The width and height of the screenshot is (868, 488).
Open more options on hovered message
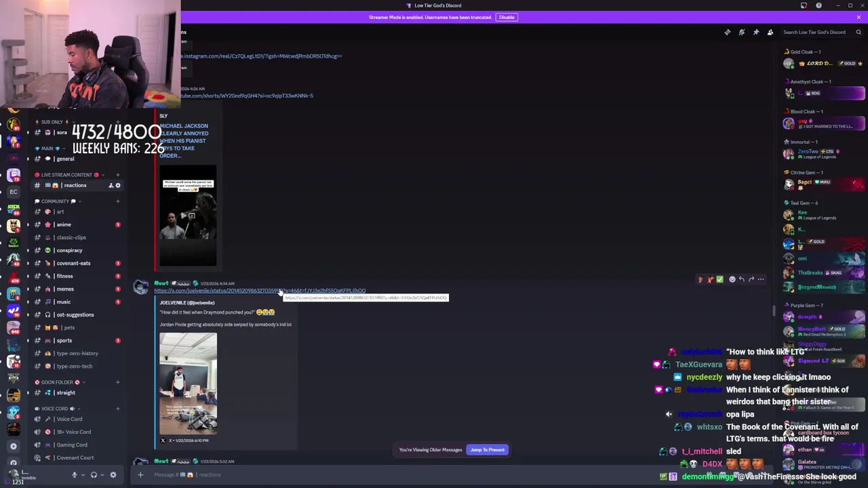760,279
